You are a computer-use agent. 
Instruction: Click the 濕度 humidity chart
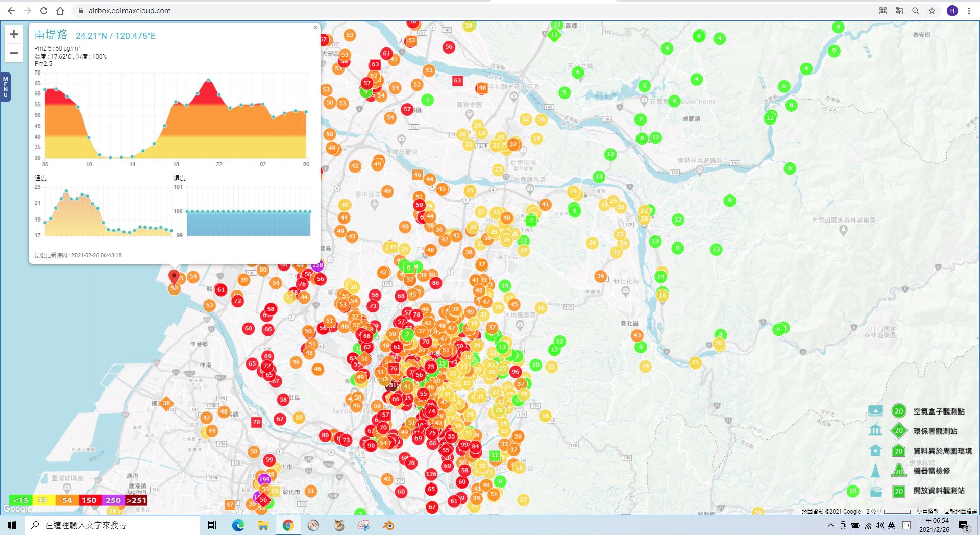pyautogui.click(x=249, y=211)
